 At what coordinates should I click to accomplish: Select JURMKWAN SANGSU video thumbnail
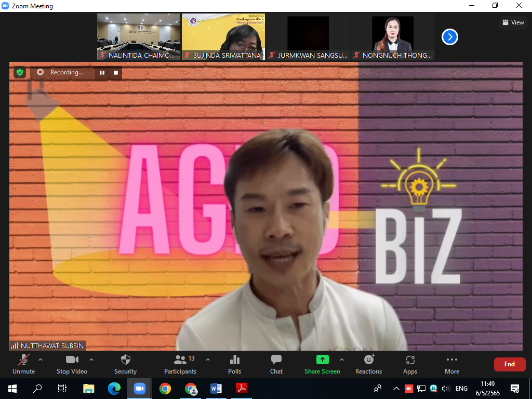[x=308, y=37]
